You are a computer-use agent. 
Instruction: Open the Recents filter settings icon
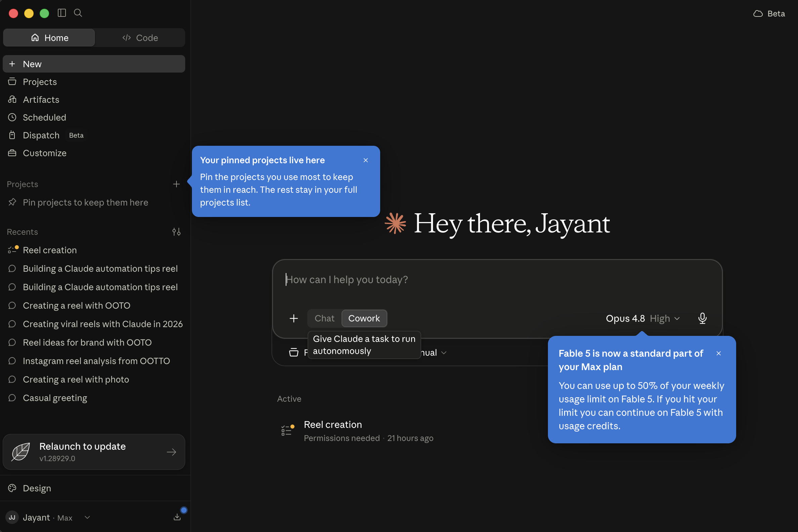pyautogui.click(x=176, y=232)
